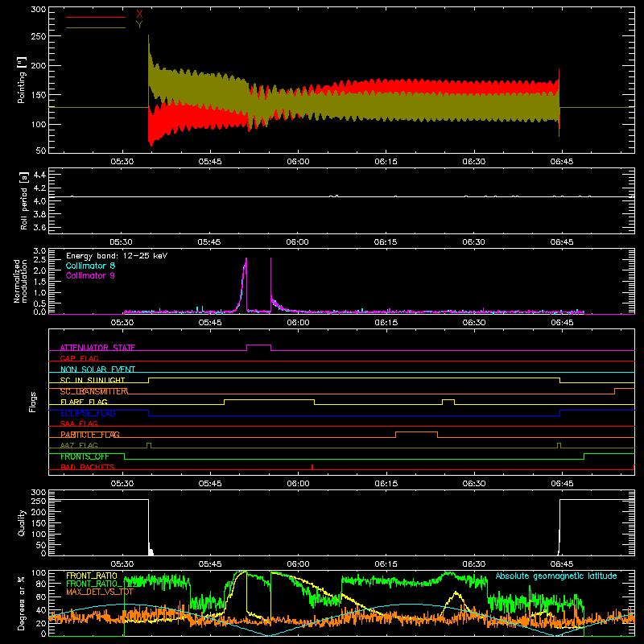Viewport: 644px width, 644px height.
Task: Click 'Energy band: 12-25 keV' annotation
Action: click(117, 256)
